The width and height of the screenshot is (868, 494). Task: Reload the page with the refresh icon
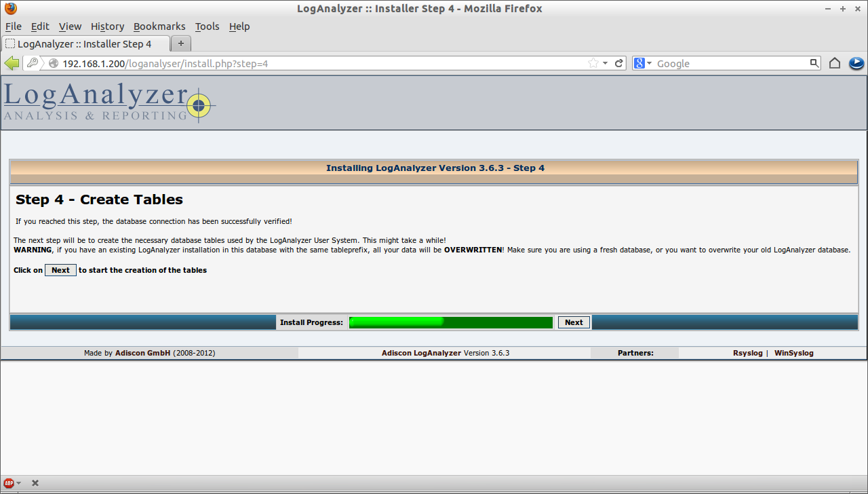tap(619, 63)
